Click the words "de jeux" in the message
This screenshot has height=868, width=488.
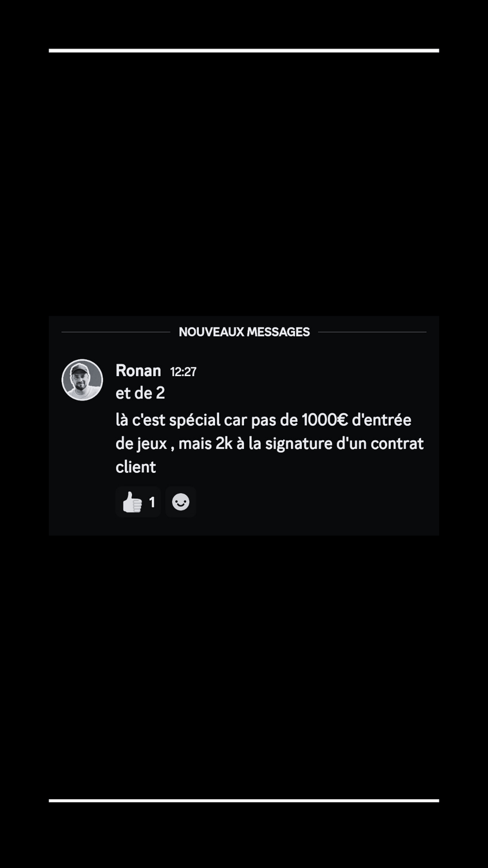pos(142,444)
